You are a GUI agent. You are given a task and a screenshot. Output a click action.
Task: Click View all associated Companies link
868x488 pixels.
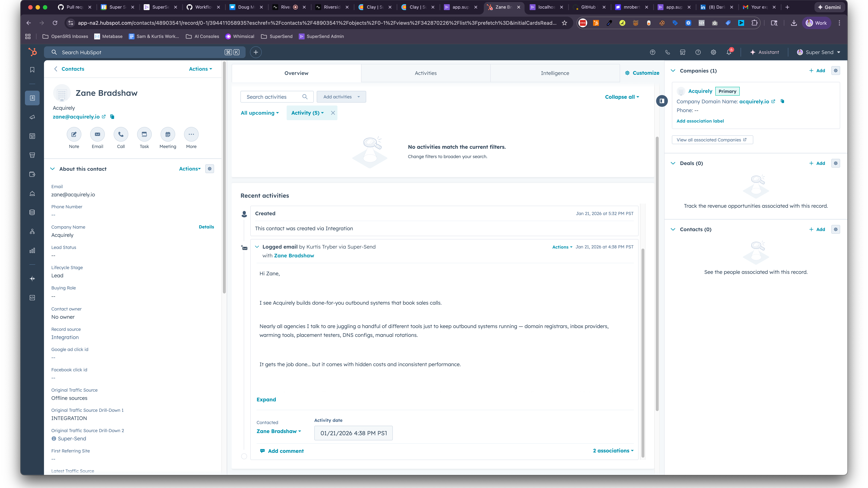click(x=712, y=139)
